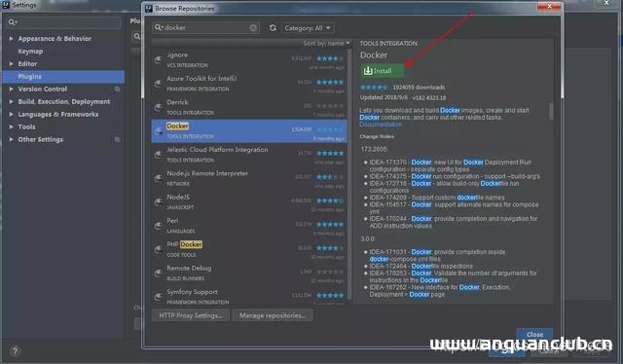Click the plugin icon beside Symfony Support
This screenshot has width=623, height=364.
point(158,297)
